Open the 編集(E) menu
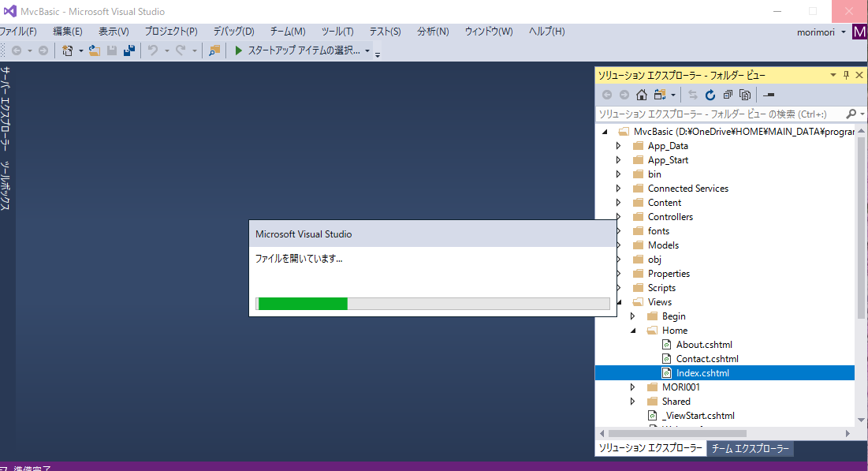Image resolution: width=868 pixels, height=471 pixels. tap(68, 32)
